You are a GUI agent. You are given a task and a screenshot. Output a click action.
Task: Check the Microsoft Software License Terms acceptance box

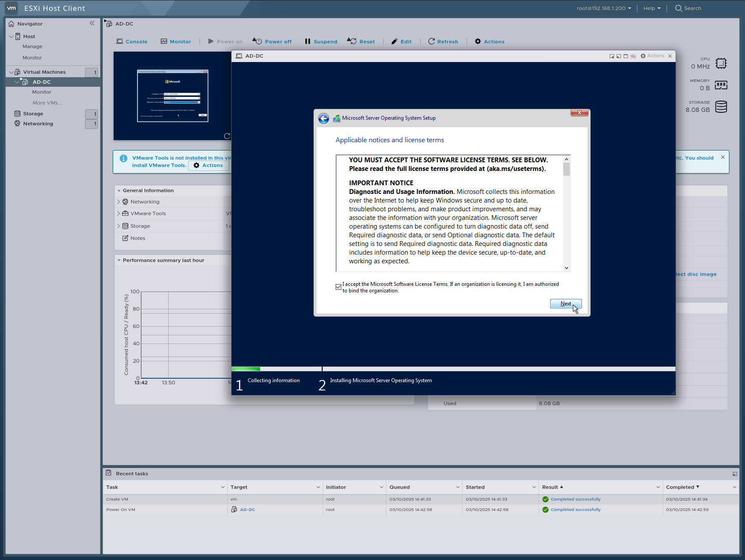(338, 287)
